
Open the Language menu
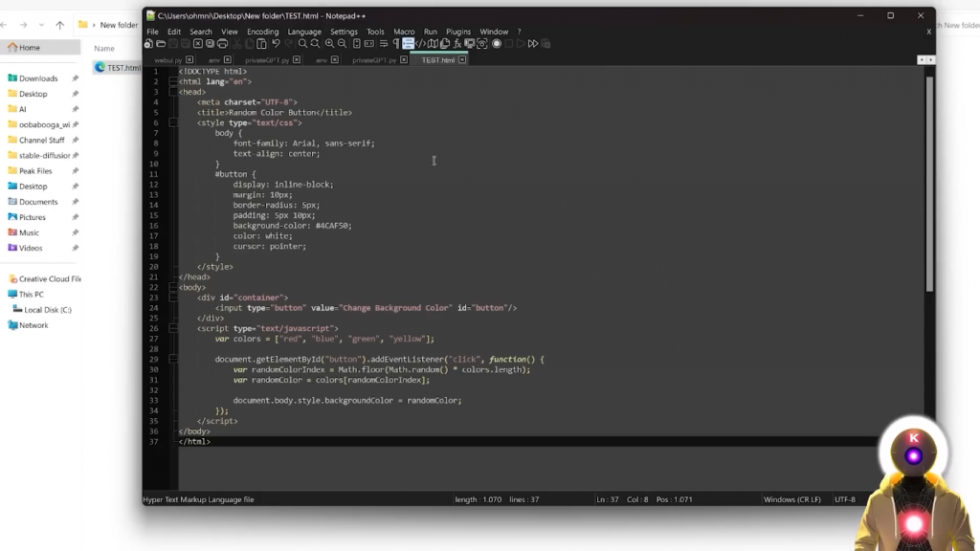point(304,32)
